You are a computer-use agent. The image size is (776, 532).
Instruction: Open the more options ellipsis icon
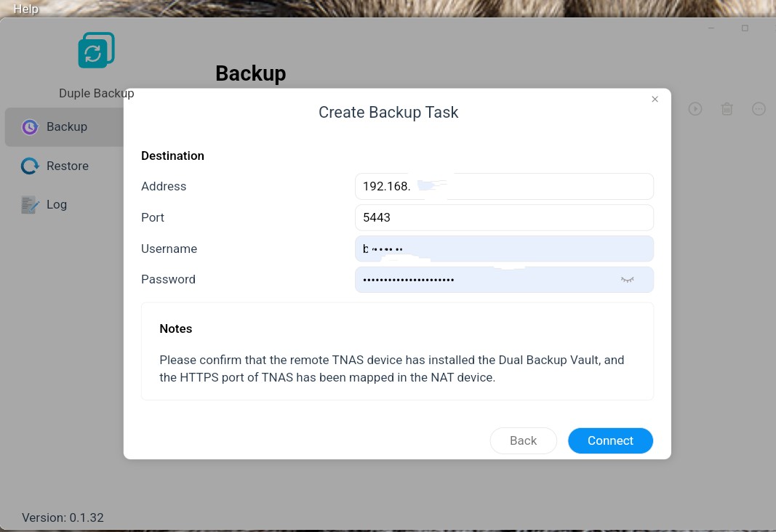[x=759, y=109]
